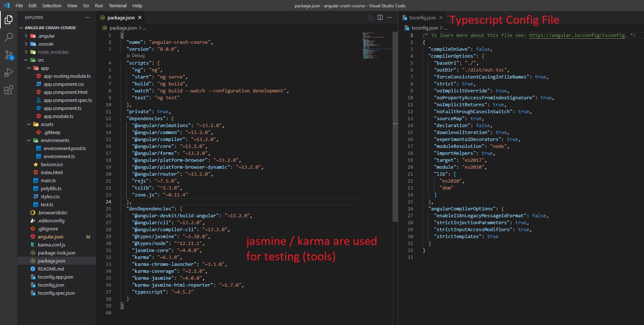Open app.module.ts file
This screenshot has height=325, width=644.
pyautogui.click(x=57, y=116)
